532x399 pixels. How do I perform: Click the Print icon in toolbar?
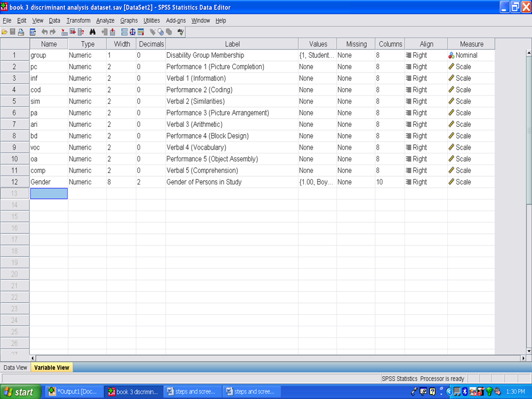point(21,32)
